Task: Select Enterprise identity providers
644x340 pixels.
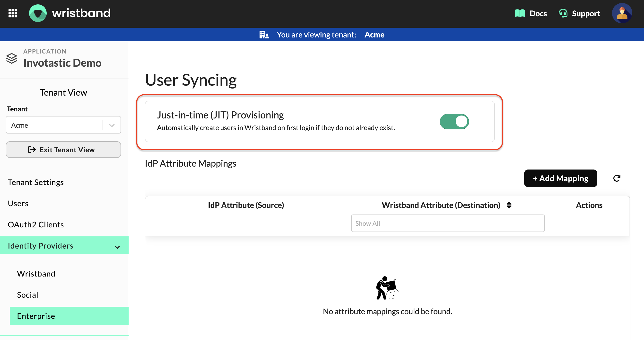Action: (69, 316)
